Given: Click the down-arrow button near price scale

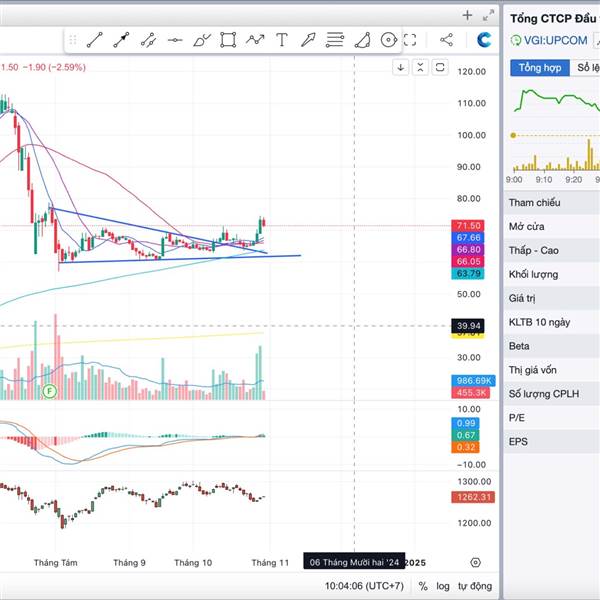Looking at the screenshot, I should point(401,68).
